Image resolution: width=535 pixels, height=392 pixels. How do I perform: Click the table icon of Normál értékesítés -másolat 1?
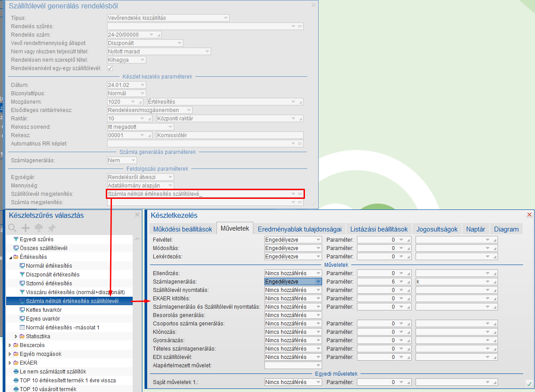click(x=22, y=327)
